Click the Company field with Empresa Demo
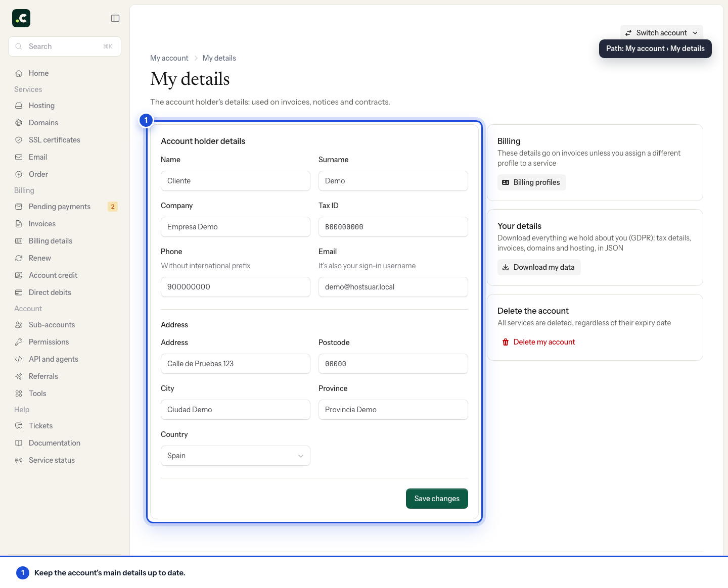728x588 pixels. pos(236,227)
